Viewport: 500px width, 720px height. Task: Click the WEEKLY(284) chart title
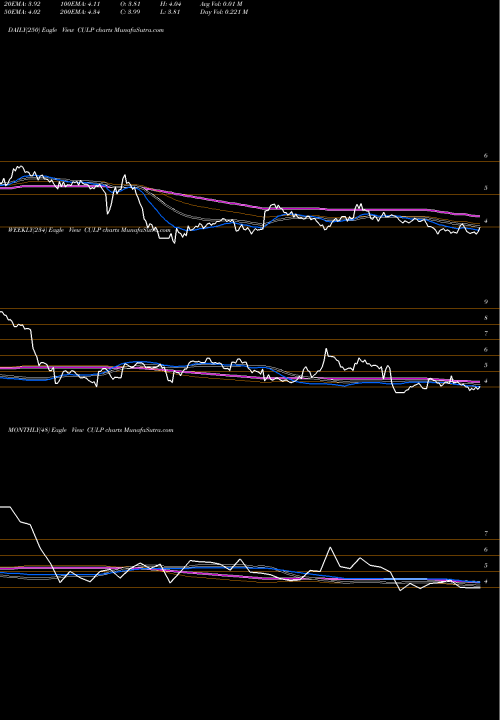(89, 230)
